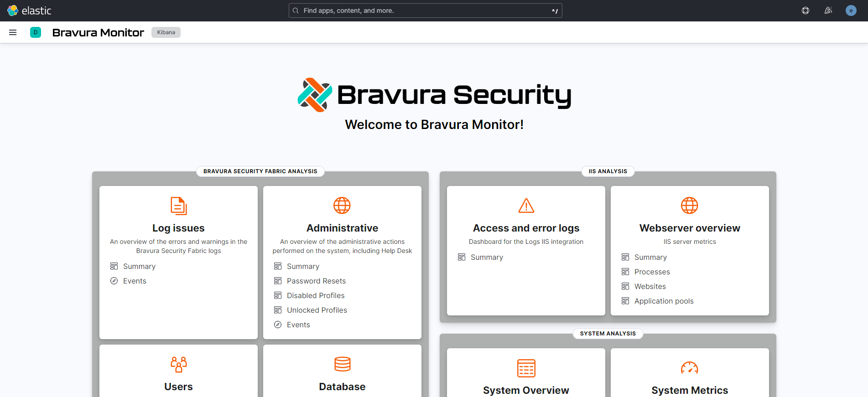868x397 pixels.
Task: Click the Users card title
Action: click(178, 387)
